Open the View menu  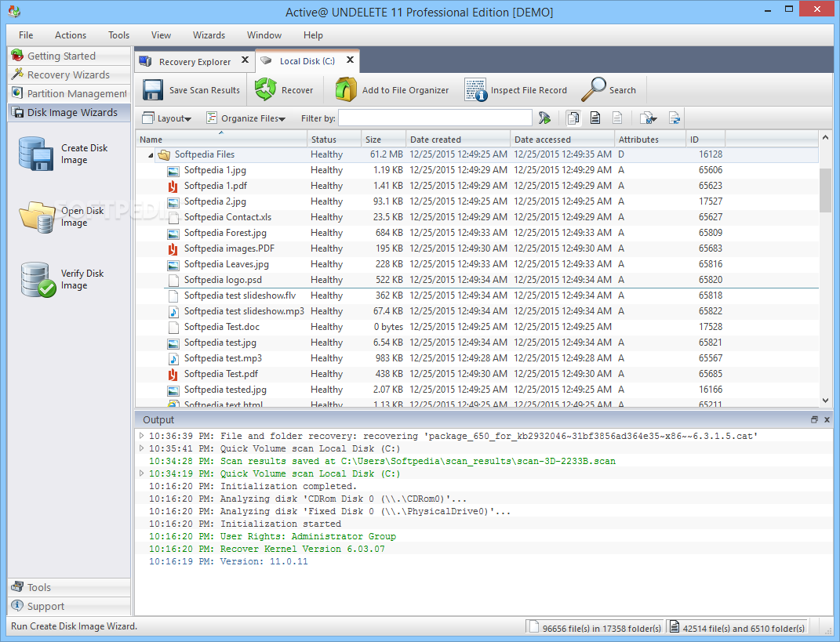pyautogui.click(x=161, y=35)
